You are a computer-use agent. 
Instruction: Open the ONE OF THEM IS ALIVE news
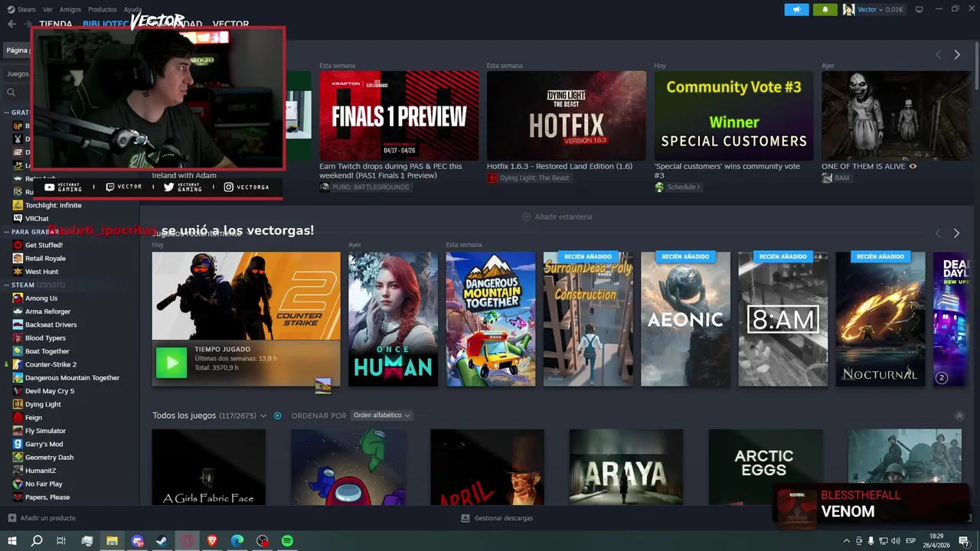click(869, 166)
